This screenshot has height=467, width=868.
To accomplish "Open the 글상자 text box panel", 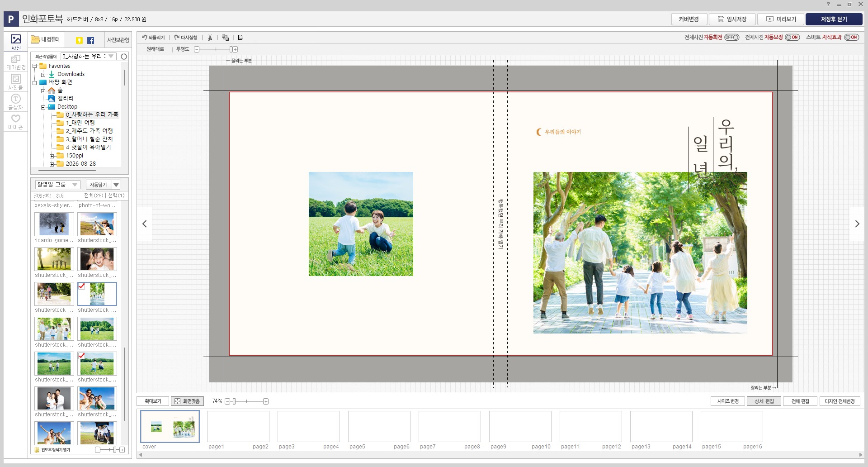I will click(16, 102).
